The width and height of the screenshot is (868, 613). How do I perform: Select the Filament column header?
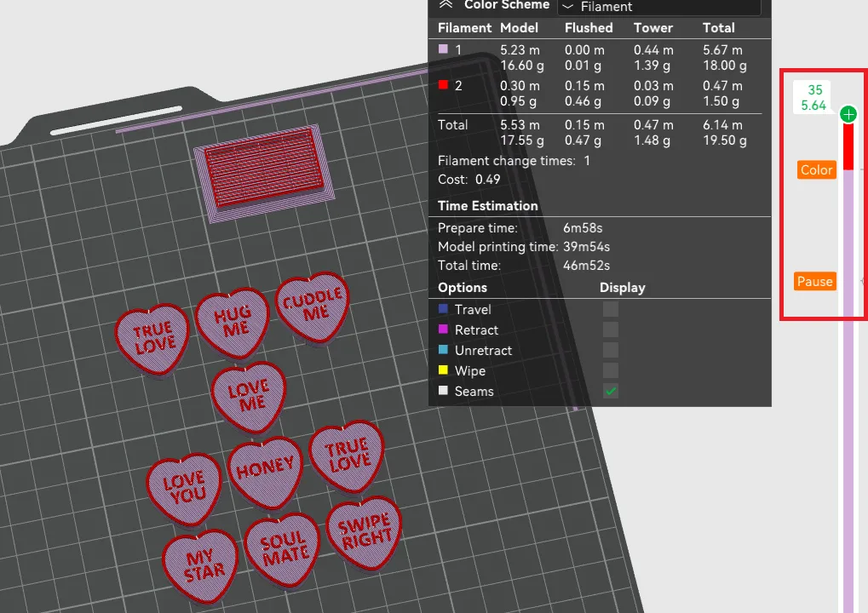(464, 27)
